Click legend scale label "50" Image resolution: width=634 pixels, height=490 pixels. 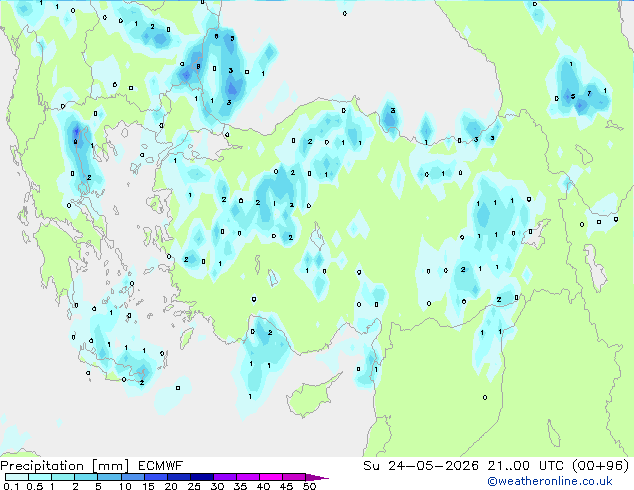pos(309,486)
